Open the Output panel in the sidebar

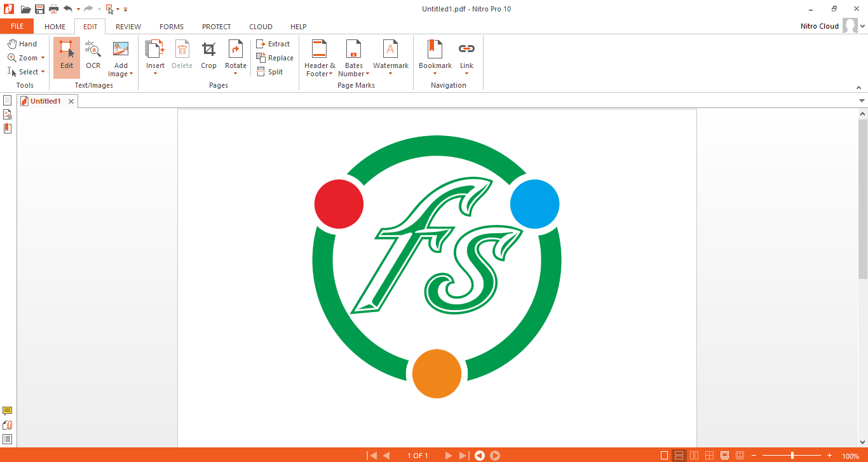click(8, 439)
